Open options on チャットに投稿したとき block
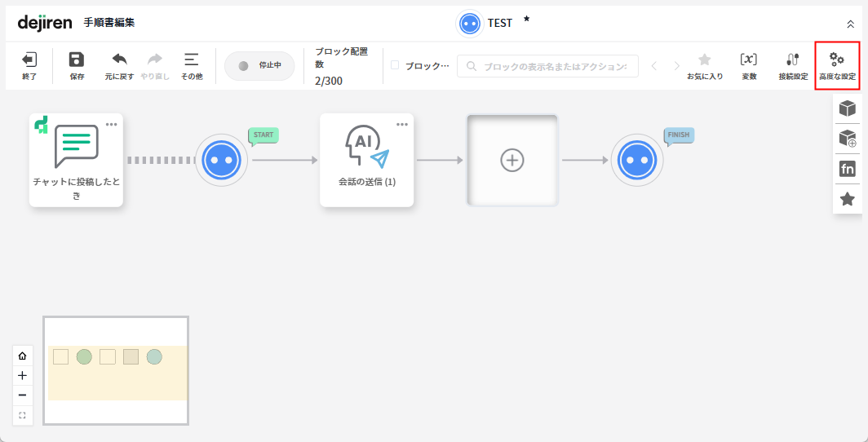 [111, 124]
